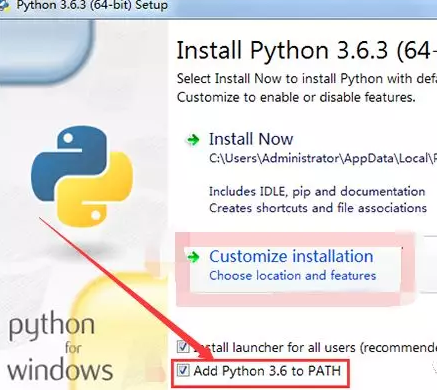This screenshot has width=437, height=390.
Task: Click the Python 3.6.3 Setup window title
Action: [92, 5]
